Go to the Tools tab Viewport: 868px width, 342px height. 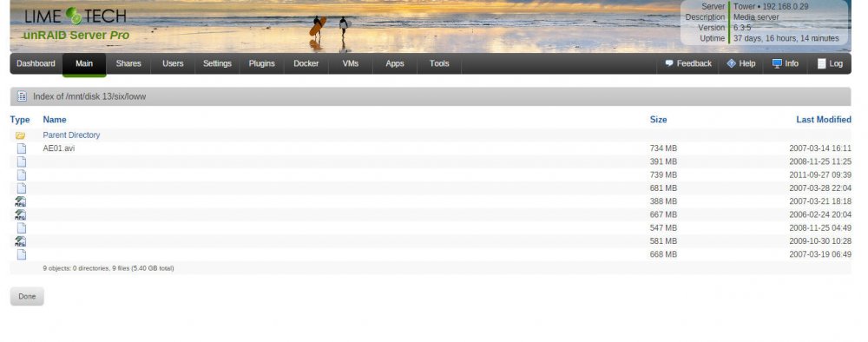(x=439, y=63)
